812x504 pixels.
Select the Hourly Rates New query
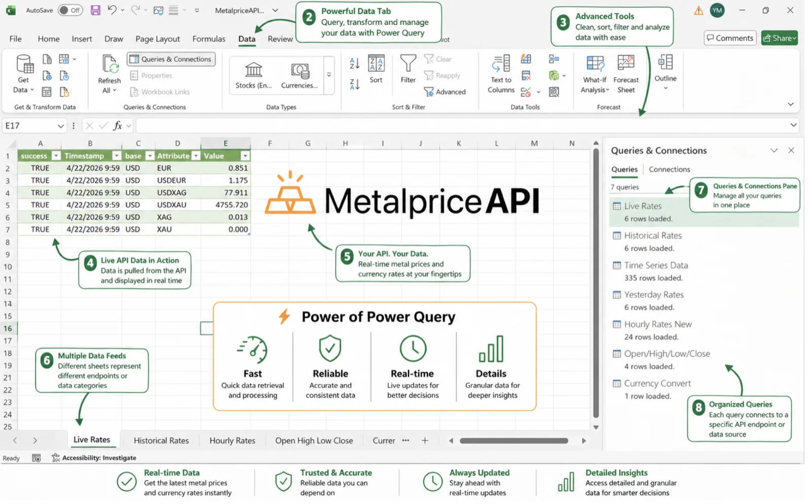[x=704, y=330]
